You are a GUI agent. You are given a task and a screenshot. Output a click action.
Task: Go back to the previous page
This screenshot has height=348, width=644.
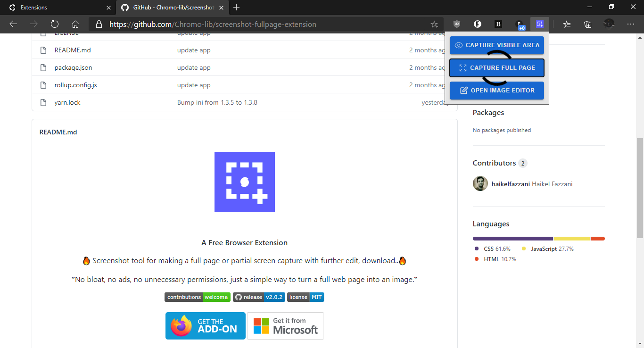point(13,24)
